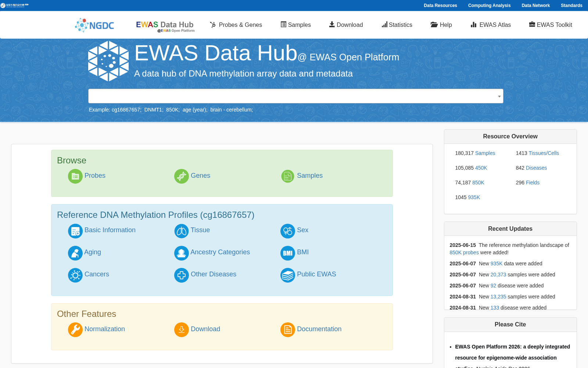Select the Other Diseases cross icon
This screenshot has width=588, height=368.
182,275
